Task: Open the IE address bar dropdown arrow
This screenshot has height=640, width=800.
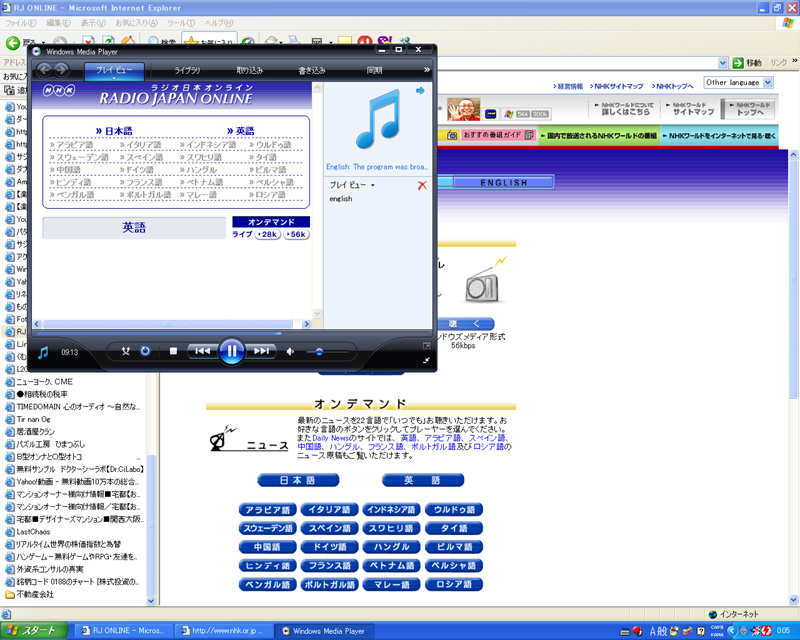Action: point(722,63)
